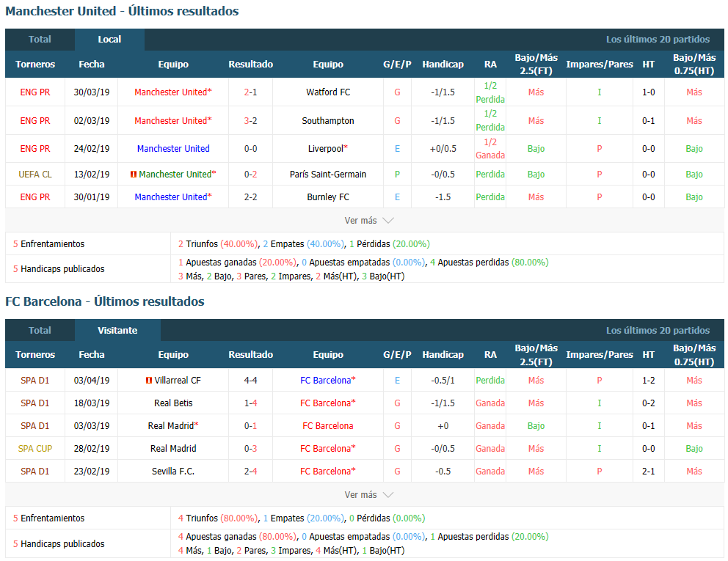Open FC Barcelona in the 03/04/19 row
The image size is (728, 561).
(x=325, y=381)
